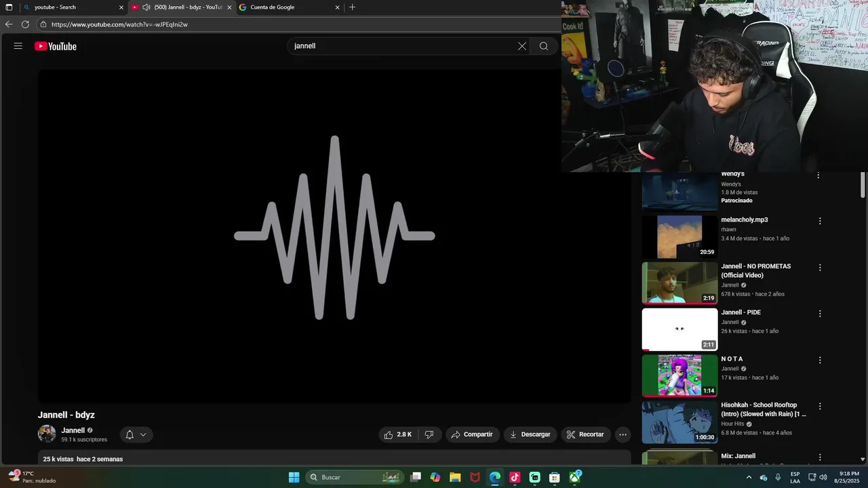Image resolution: width=868 pixels, height=488 pixels.
Task: Go back with the browser back arrow
Action: (x=9, y=24)
